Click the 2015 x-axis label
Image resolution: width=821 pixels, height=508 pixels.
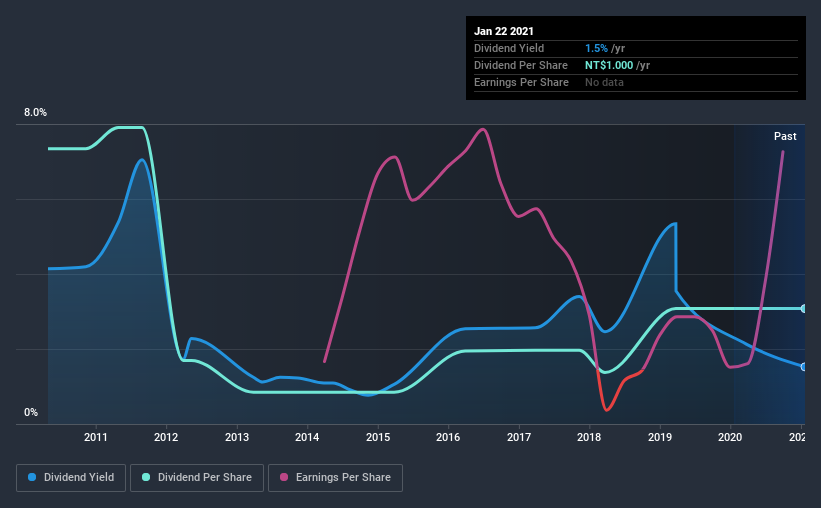tap(378, 437)
